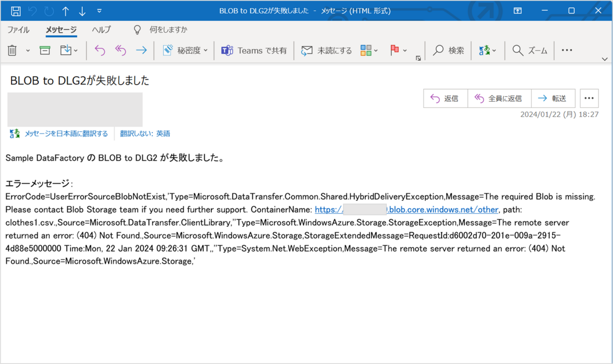Open the color Categorize dropdown
The width and height of the screenshot is (613, 364).
(369, 50)
